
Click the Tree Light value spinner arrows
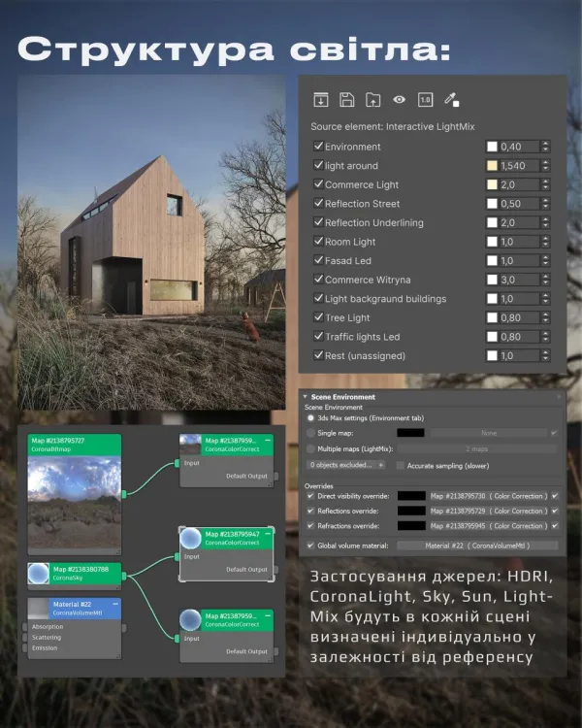(x=546, y=318)
